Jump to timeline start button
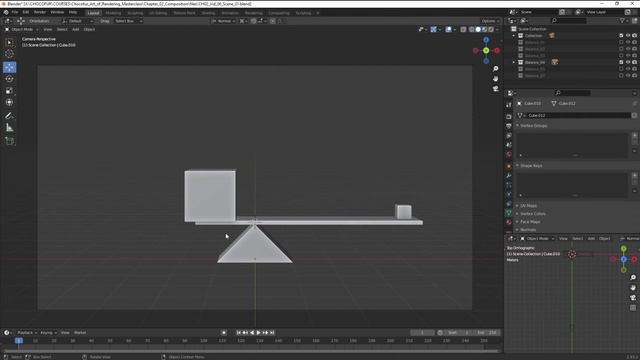 point(239,333)
